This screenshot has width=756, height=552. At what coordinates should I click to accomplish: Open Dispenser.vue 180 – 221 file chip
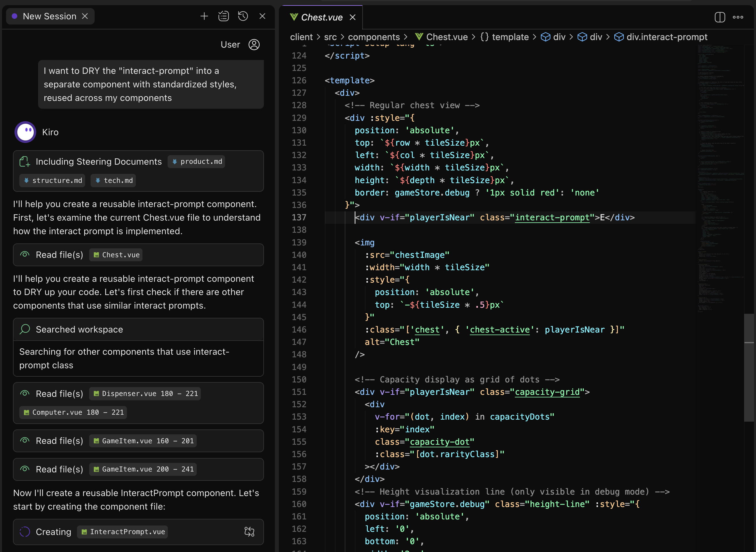coord(145,393)
